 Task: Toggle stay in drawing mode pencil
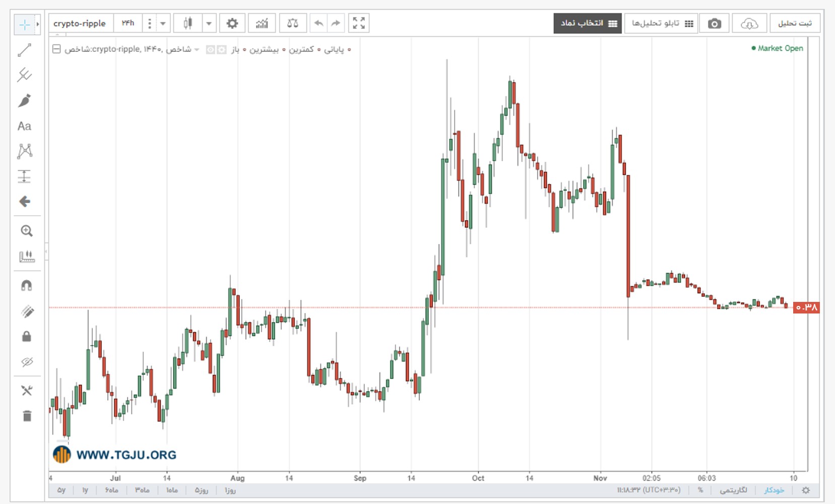point(27,311)
